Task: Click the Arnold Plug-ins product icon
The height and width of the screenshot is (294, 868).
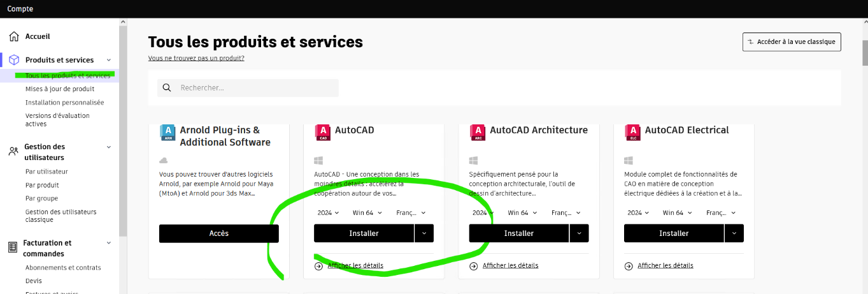Action: pyautogui.click(x=167, y=132)
